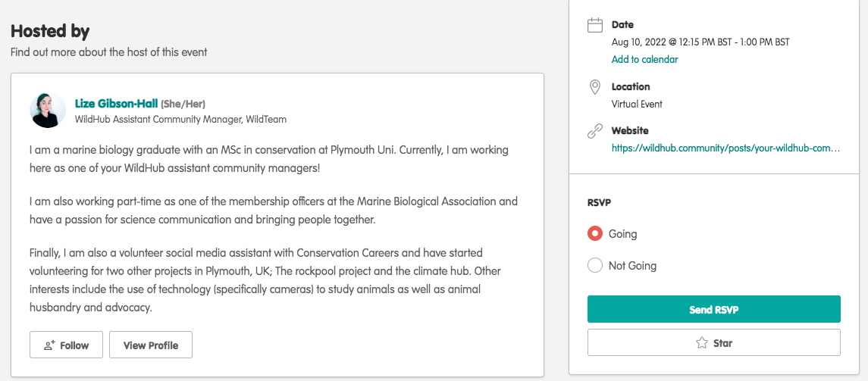Select the Not Going radio option

pos(595,266)
